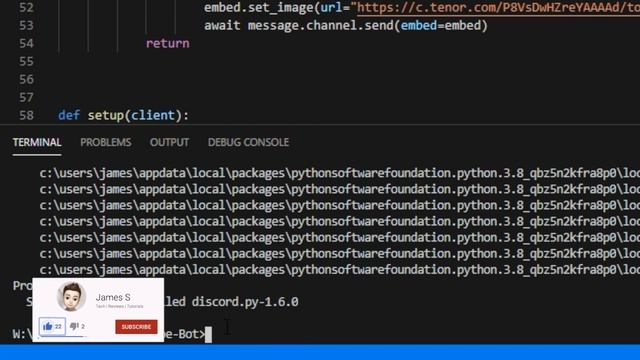The image size is (640, 360).
Task: Click the return keyword on line 54
Action: (168, 43)
